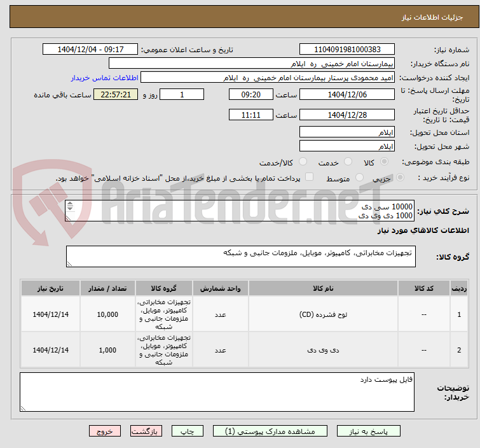Click the استان محل تحویل field
This screenshot has width=480, height=448.
click(x=347, y=132)
